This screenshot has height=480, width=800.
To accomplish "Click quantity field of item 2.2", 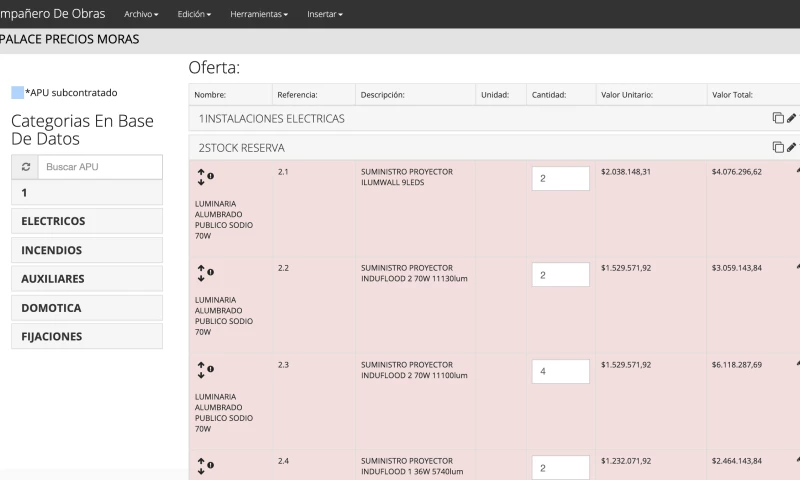I will pyautogui.click(x=560, y=275).
